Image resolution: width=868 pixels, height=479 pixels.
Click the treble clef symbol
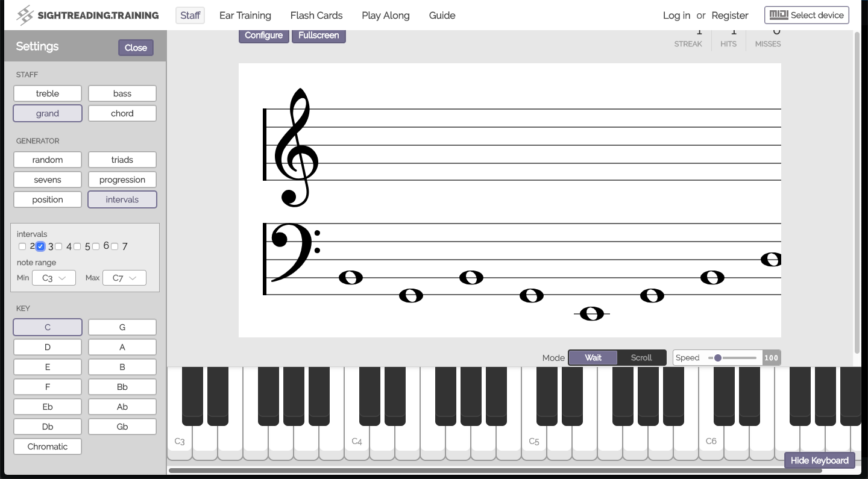296,148
